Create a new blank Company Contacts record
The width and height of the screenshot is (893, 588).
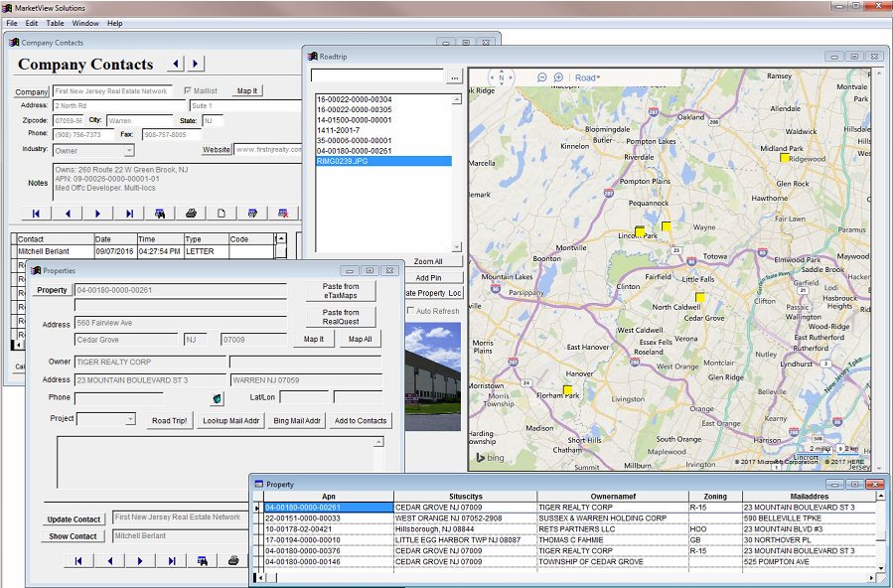[222, 214]
